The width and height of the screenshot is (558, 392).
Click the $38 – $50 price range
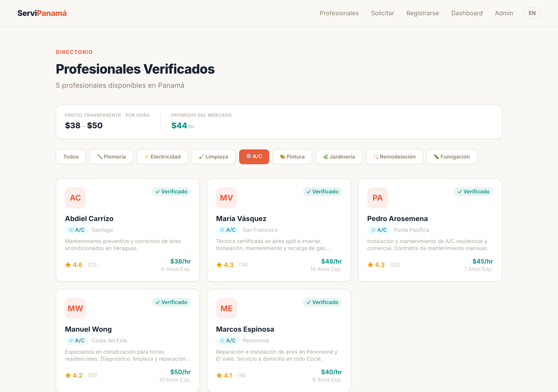pos(84,126)
